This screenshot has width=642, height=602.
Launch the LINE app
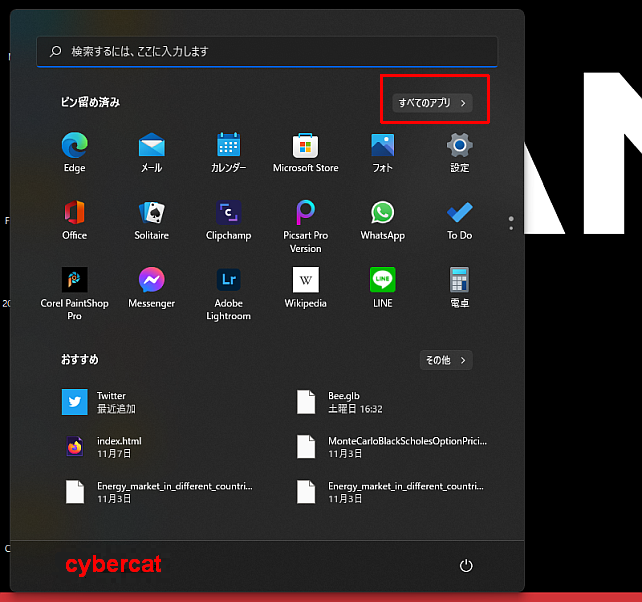382,287
